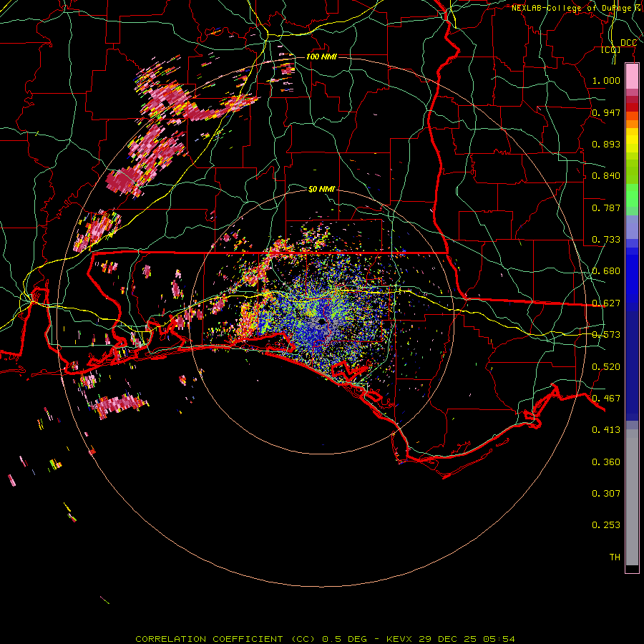
Task: Click the 0.733 scale value
Action: 606,240
